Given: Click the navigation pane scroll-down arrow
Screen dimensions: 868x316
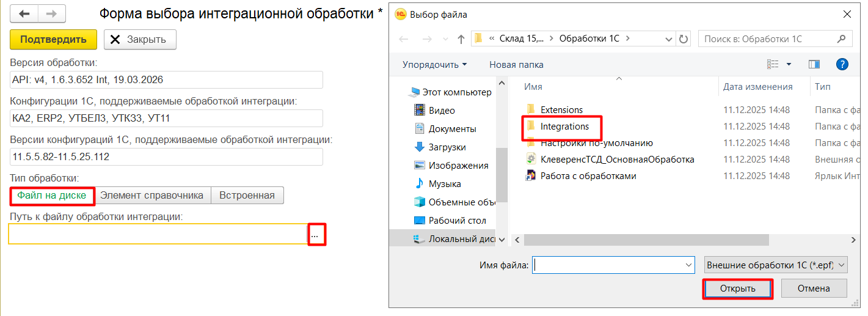Looking at the screenshot, I should (501, 240).
